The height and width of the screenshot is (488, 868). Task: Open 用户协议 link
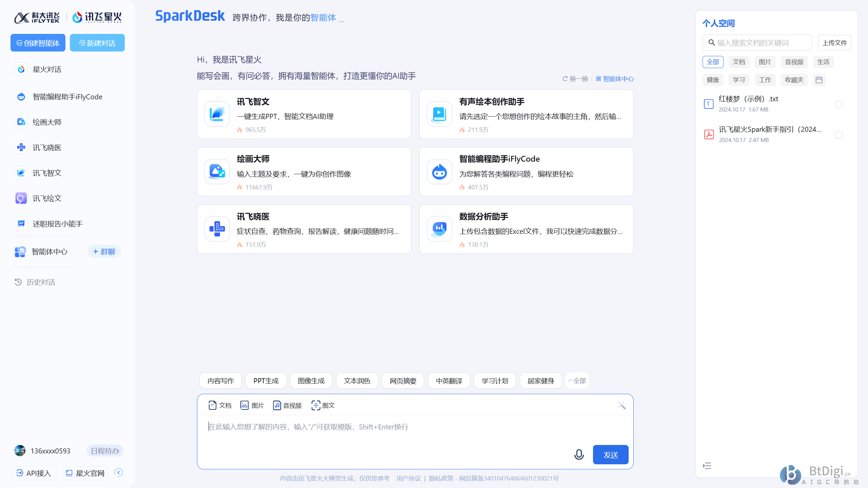point(409,478)
